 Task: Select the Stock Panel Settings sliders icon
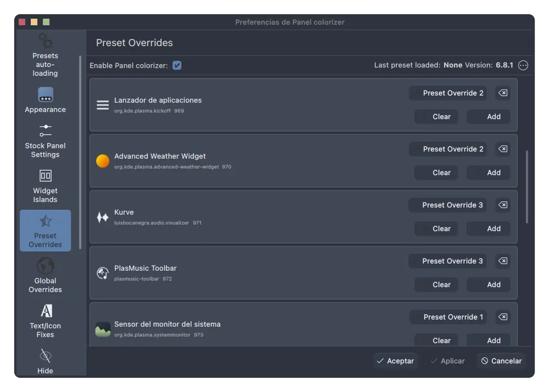tap(45, 131)
